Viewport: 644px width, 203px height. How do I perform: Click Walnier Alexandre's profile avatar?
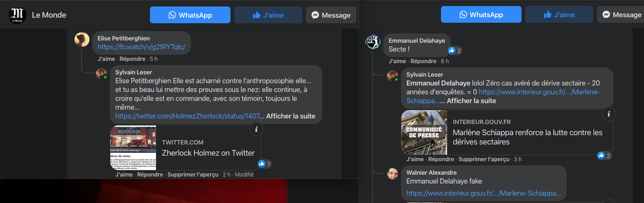[x=393, y=174]
